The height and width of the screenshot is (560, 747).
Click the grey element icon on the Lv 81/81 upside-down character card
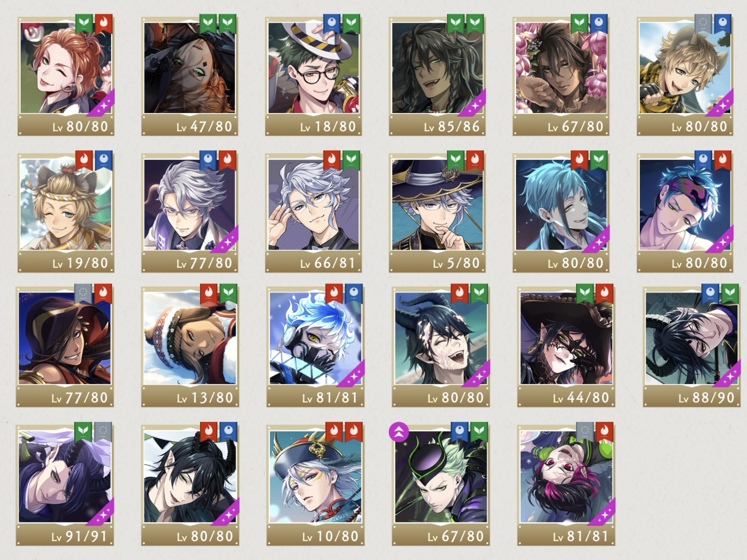(585, 431)
